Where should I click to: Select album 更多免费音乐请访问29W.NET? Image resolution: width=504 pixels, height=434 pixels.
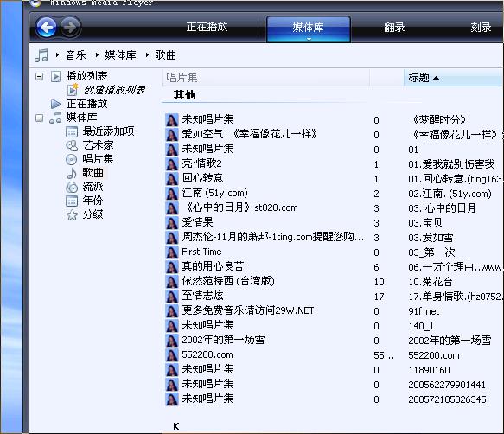(x=248, y=310)
